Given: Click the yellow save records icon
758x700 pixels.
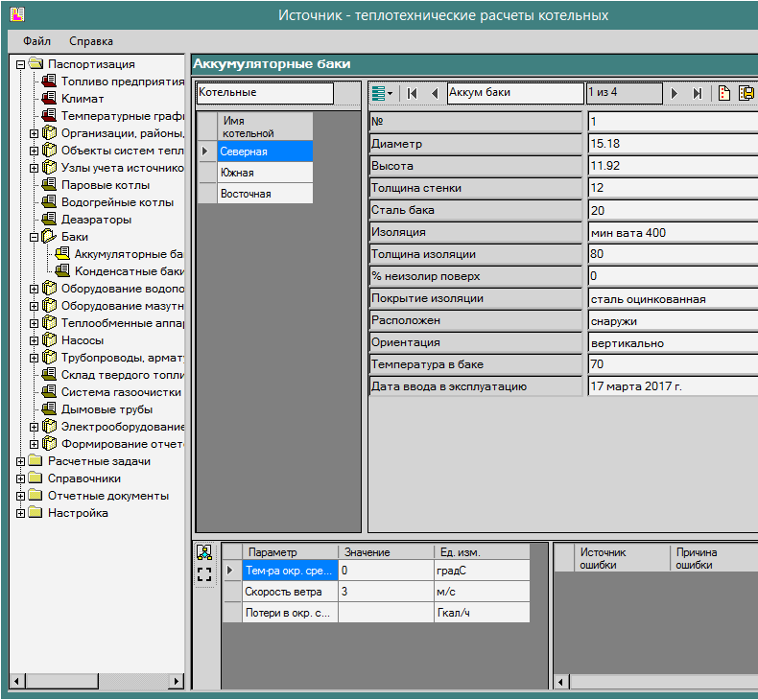Looking at the screenshot, I should 746,93.
